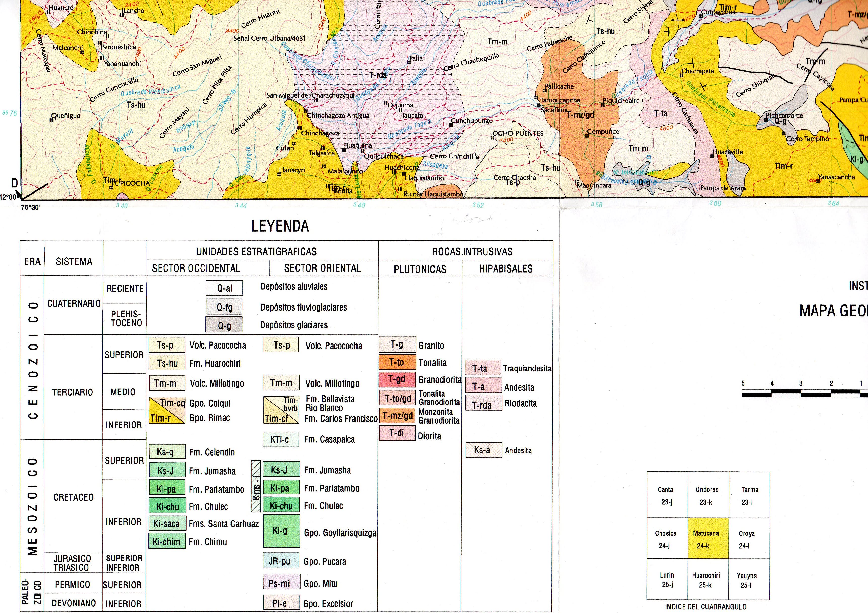
Task: Select the KTi-c Casapalca legend swatch
Action: (281, 439)
